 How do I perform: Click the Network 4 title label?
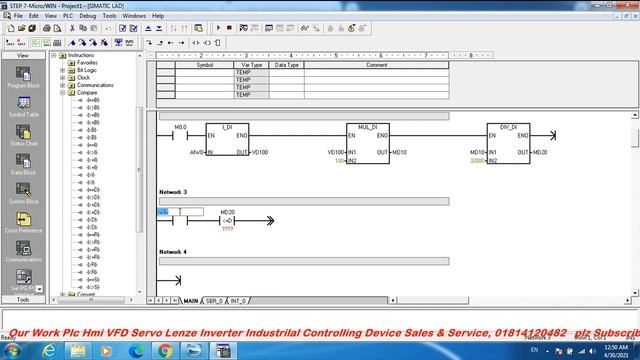(173, 252)
